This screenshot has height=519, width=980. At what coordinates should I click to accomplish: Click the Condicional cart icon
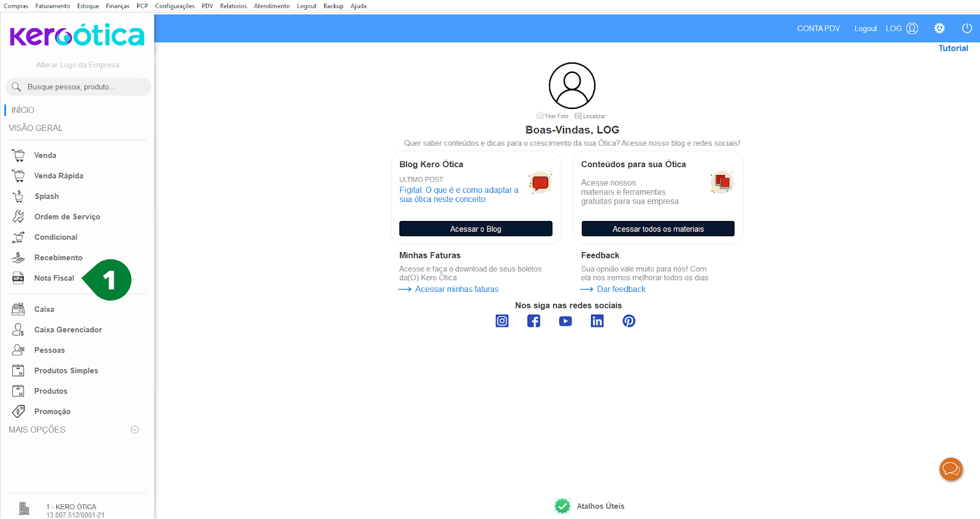(x=18, y=237)
